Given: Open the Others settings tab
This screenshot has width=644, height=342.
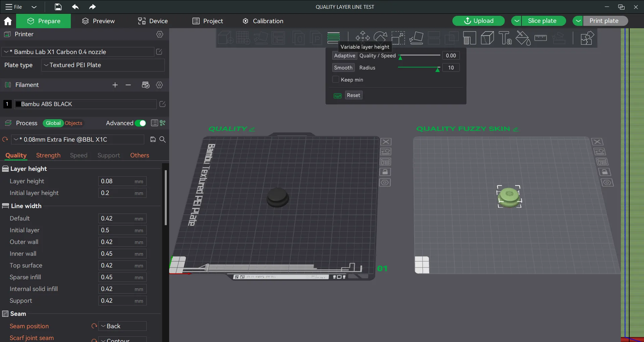Looking at the screenshot, I should (140, 155).
